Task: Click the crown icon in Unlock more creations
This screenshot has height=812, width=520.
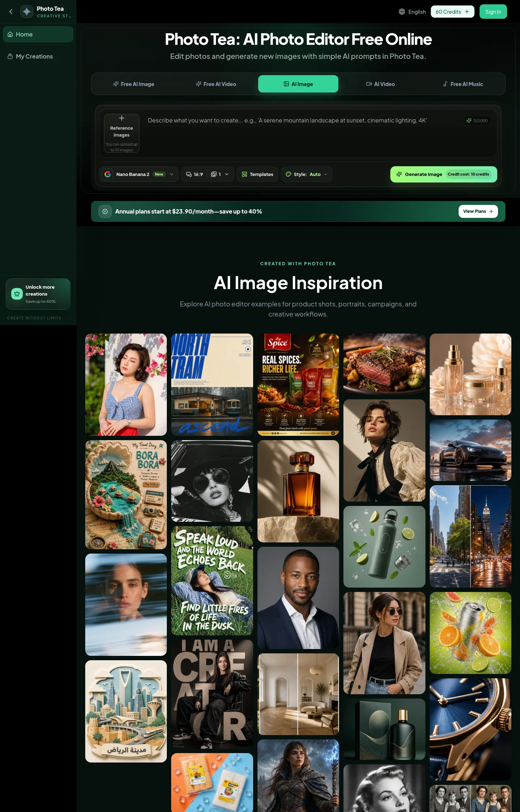Action: pyautogui.click(x=17, y=294)
